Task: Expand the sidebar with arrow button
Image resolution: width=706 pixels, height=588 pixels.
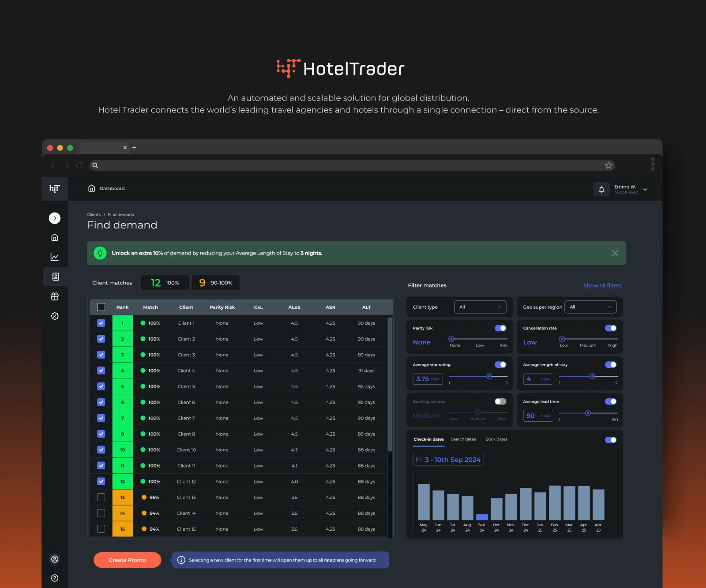Action: tap(55, 218)
